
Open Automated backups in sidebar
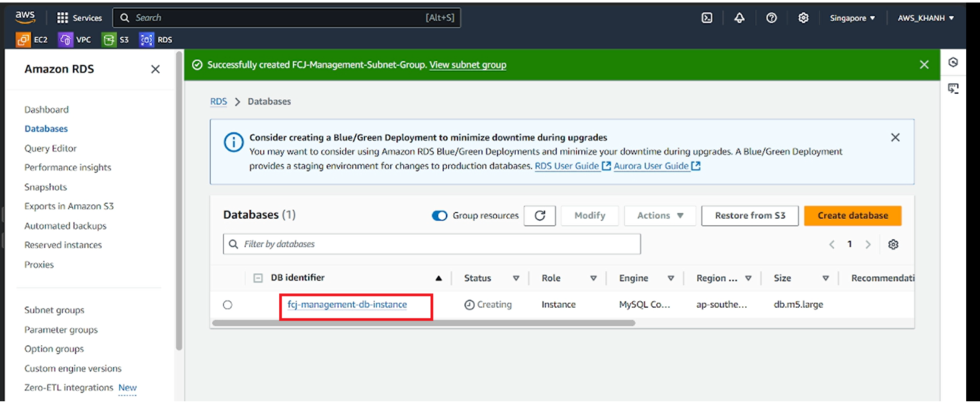pyautogui.click(x=65, y=226)
